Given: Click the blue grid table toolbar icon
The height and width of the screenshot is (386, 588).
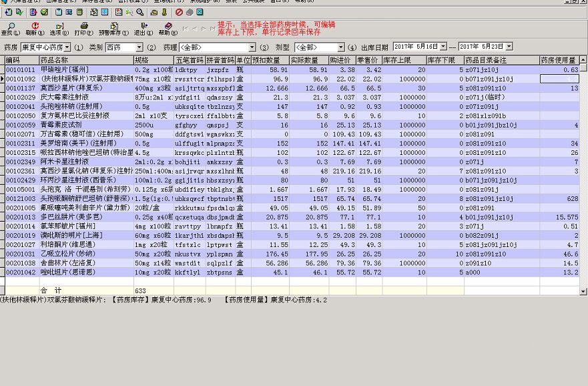Looking at the screenshot, I should (105, 13).
